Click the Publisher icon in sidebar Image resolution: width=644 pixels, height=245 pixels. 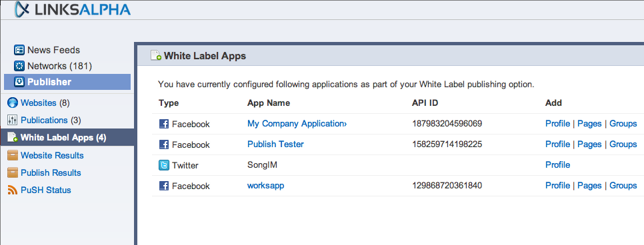point(19,82)
